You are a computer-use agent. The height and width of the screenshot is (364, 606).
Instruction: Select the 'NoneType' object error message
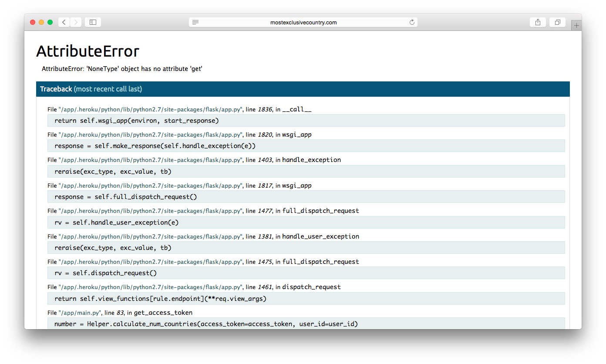click(122, 69)
